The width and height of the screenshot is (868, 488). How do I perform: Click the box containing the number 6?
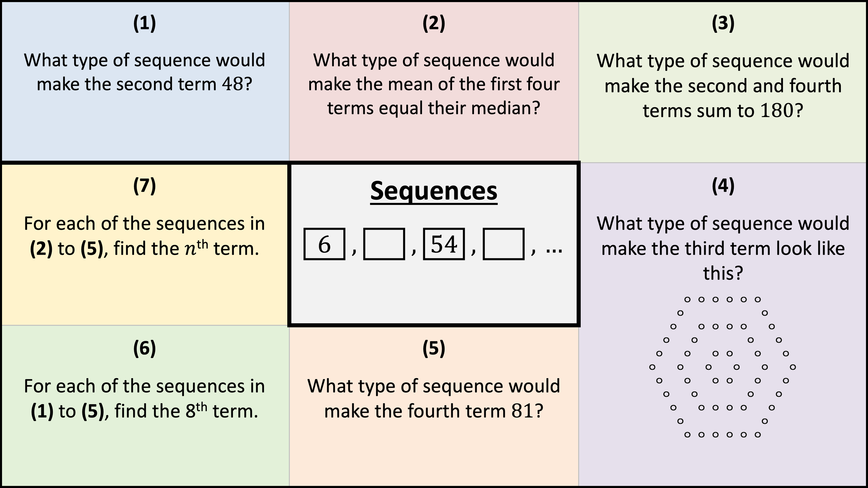tap(324, 244)
